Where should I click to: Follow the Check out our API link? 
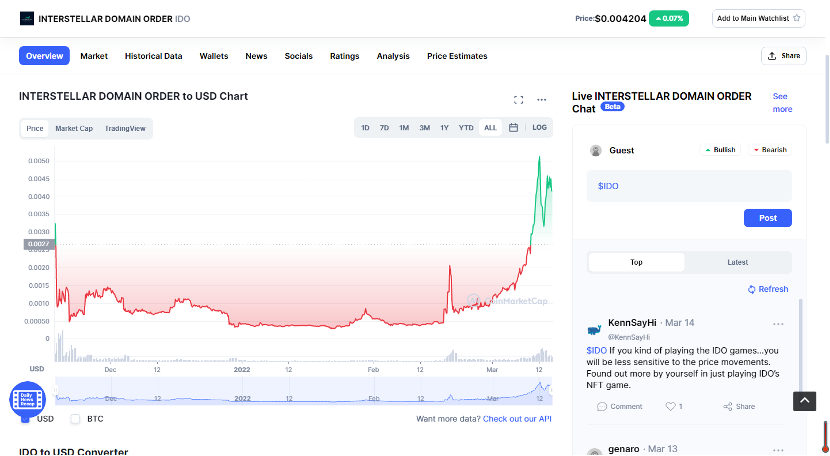coord(517,419)
